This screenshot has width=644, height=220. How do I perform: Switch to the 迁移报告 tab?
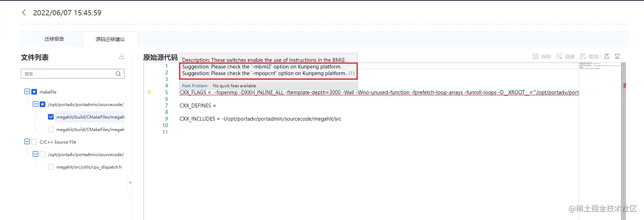pos(54,39)
